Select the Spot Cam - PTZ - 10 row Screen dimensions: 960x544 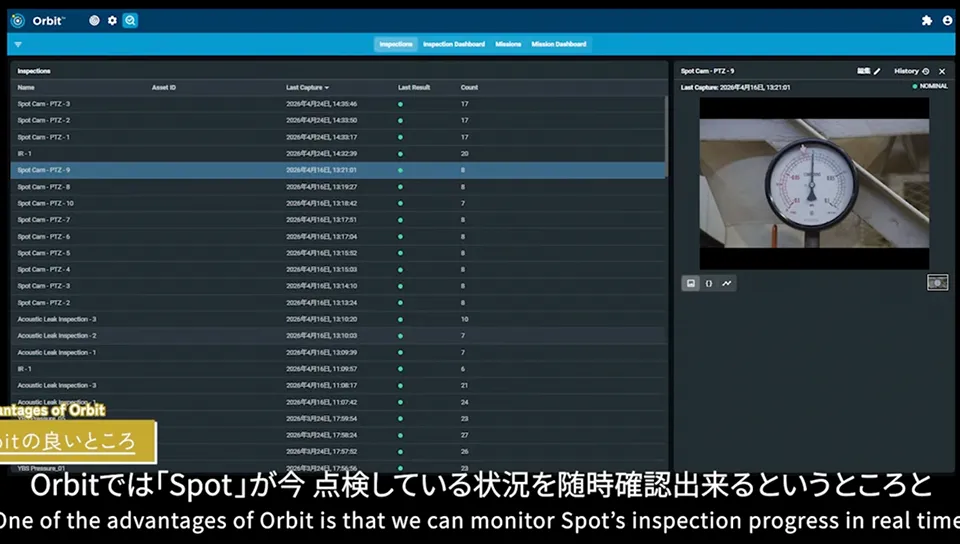pos(339,203)
